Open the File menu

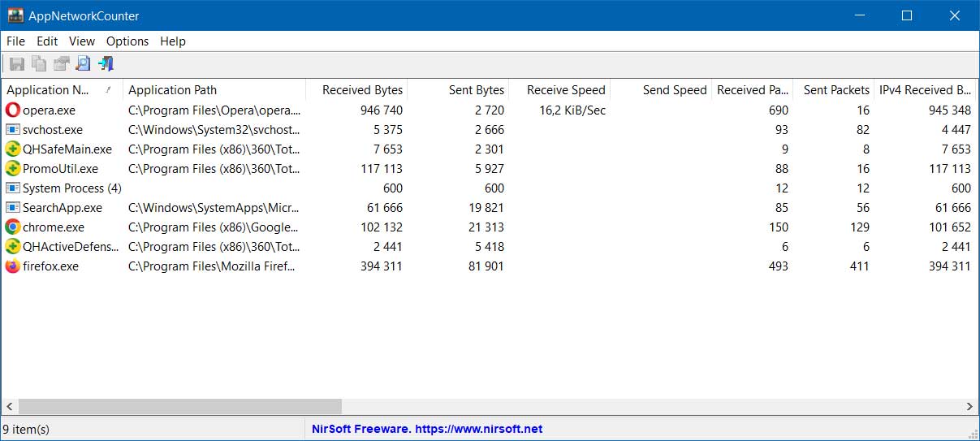point(15,41)
